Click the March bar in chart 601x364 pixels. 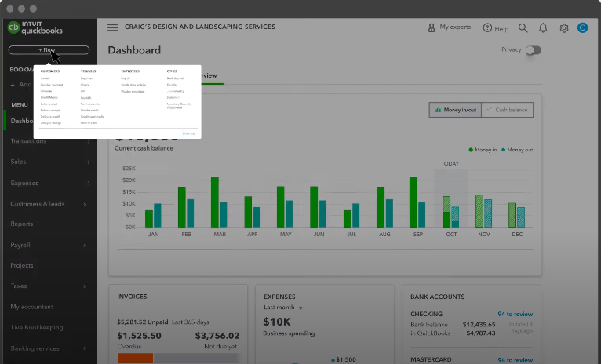[x=214, y=202]
